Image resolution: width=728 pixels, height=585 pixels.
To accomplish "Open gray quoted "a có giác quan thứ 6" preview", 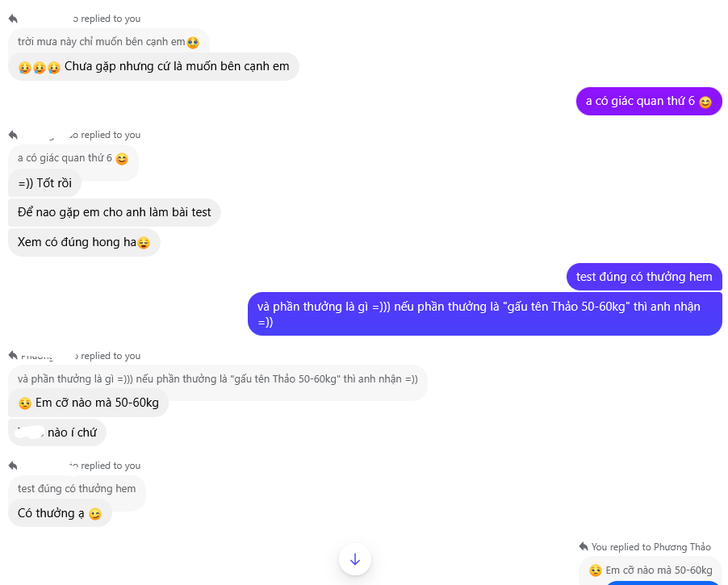I will pos(73,158).
